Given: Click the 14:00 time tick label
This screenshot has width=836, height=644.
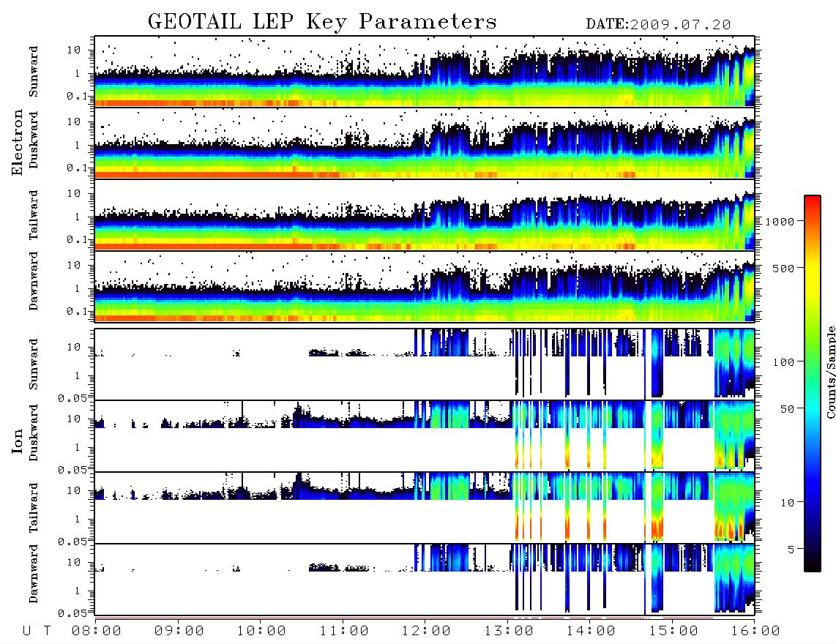Looking at the screenshot, I should click(591, 632).
